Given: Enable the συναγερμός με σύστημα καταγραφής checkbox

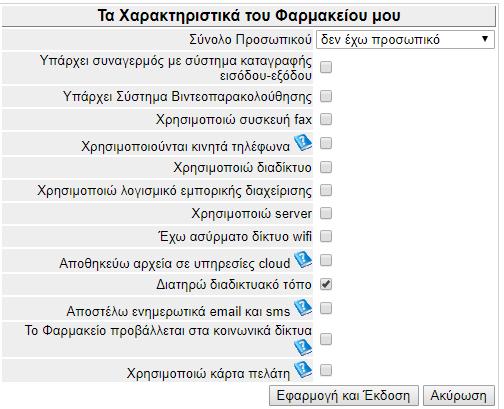Looking at the screenshot, I should tap(326, 67).
